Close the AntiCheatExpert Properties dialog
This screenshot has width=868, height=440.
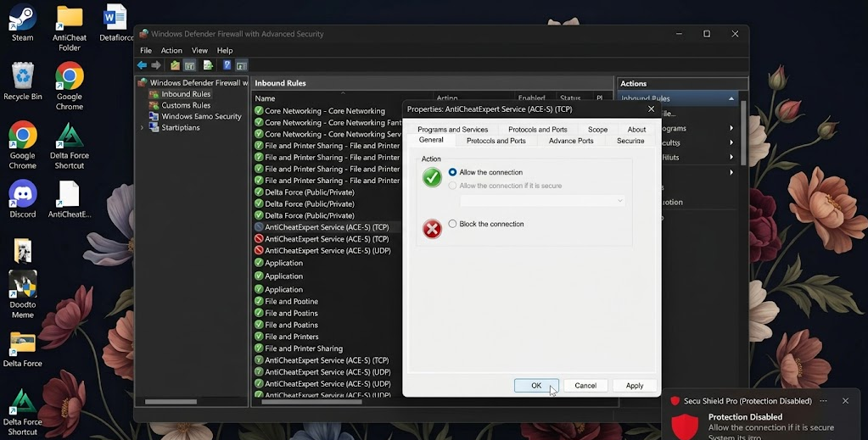[x=651, y=109]
